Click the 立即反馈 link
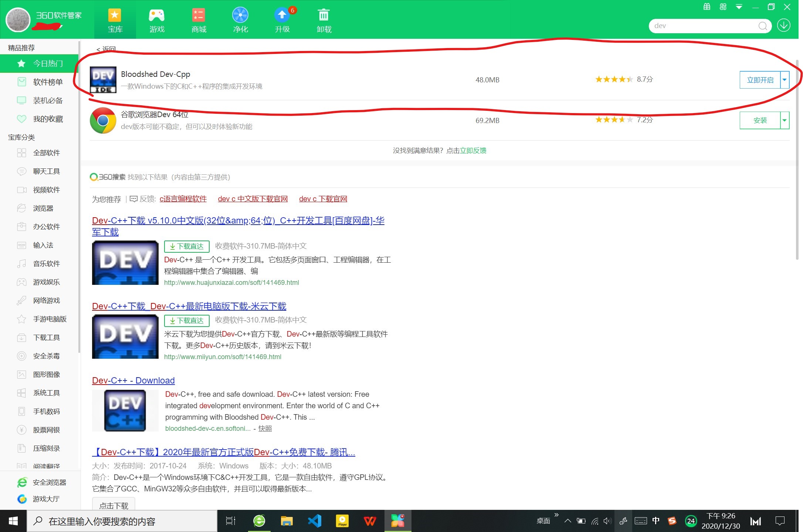 point(473,151)
